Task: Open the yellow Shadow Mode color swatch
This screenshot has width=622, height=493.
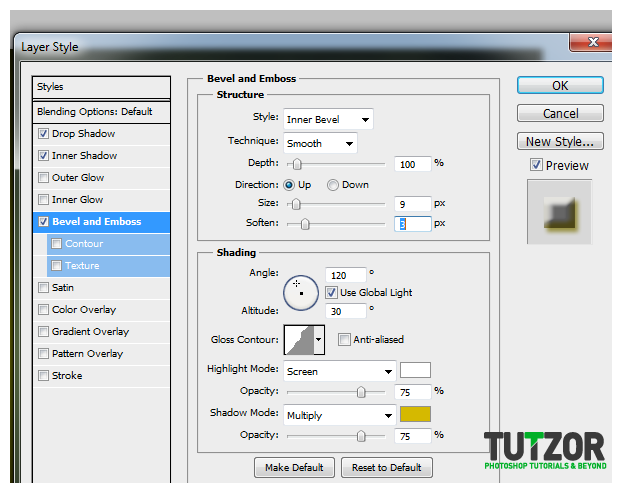Action: tap(415, 414)
